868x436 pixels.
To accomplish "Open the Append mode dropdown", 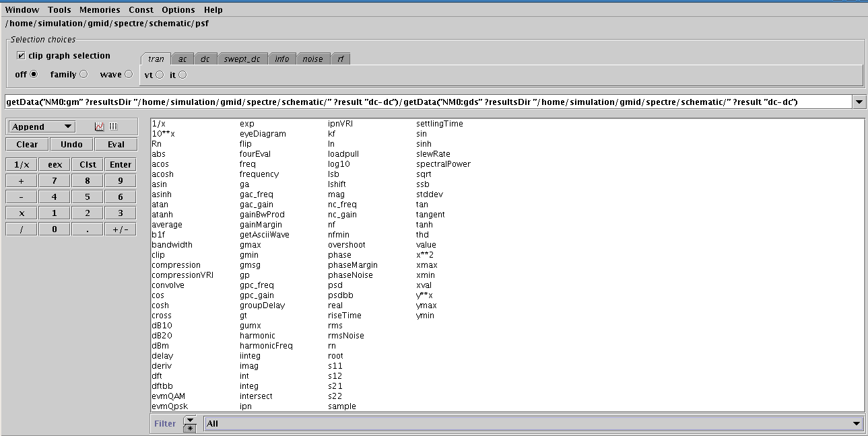I will 42,126.
